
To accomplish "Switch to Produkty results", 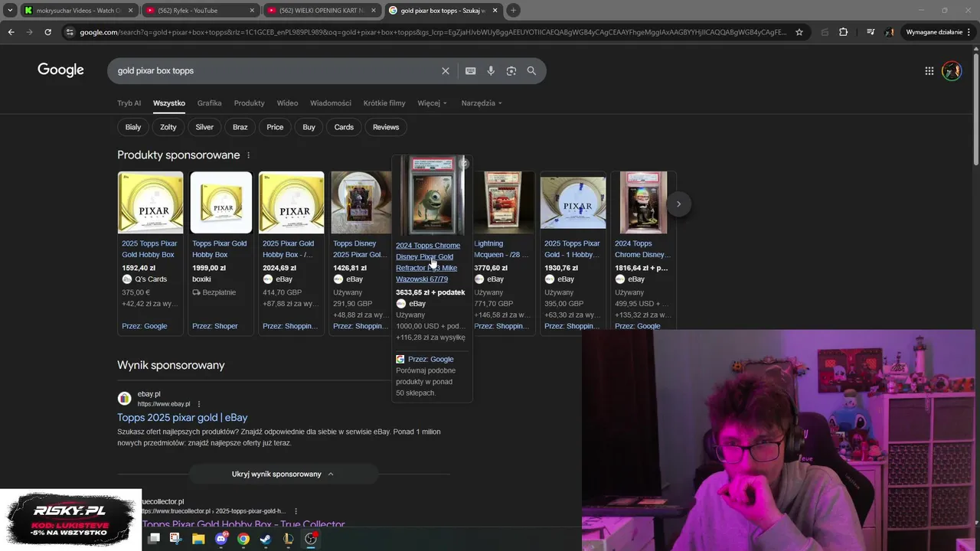I will click(249, 103).
